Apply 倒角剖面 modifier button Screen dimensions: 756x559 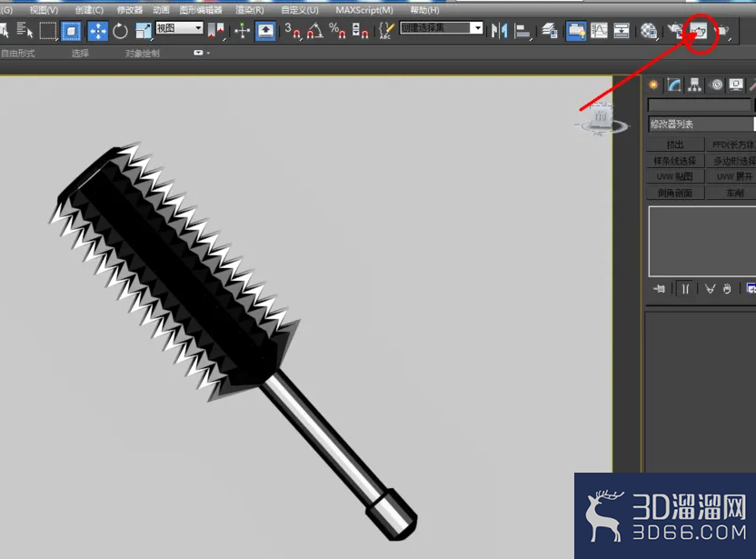pos(675,193)
